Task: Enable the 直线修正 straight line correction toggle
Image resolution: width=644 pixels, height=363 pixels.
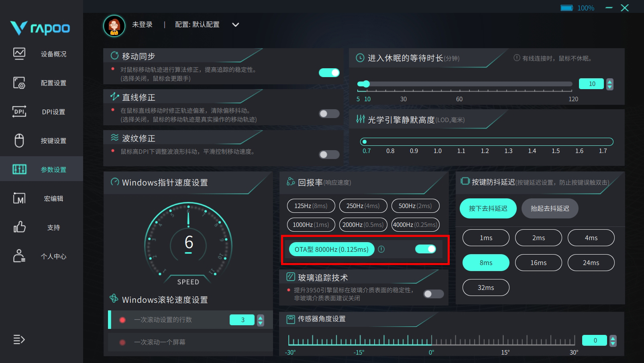Action: pos(329,114)
